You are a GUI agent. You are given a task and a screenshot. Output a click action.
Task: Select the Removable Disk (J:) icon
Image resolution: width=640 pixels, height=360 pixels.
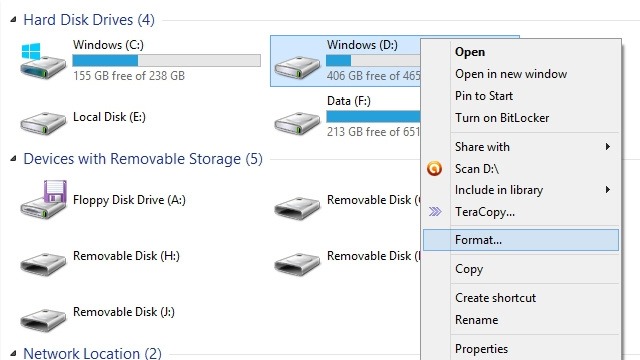coord(43,320)
